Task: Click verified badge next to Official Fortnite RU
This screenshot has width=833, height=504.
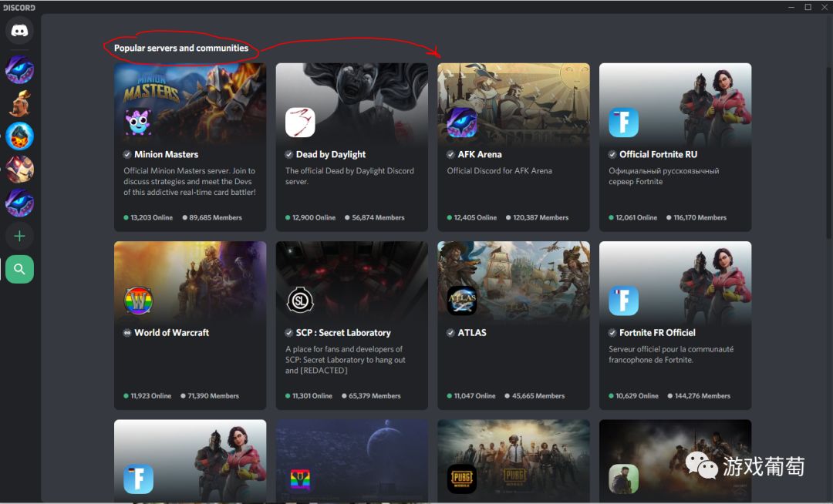Action: 612,154
